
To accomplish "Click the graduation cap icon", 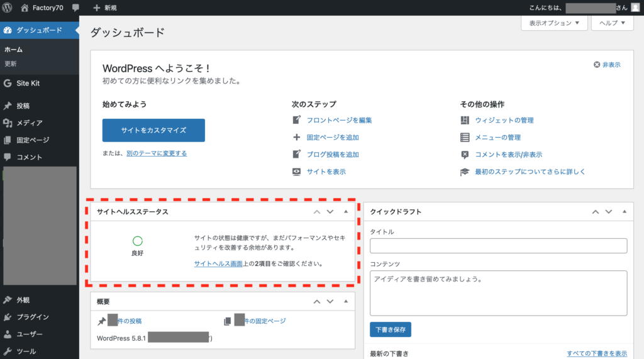I will 465,172.
